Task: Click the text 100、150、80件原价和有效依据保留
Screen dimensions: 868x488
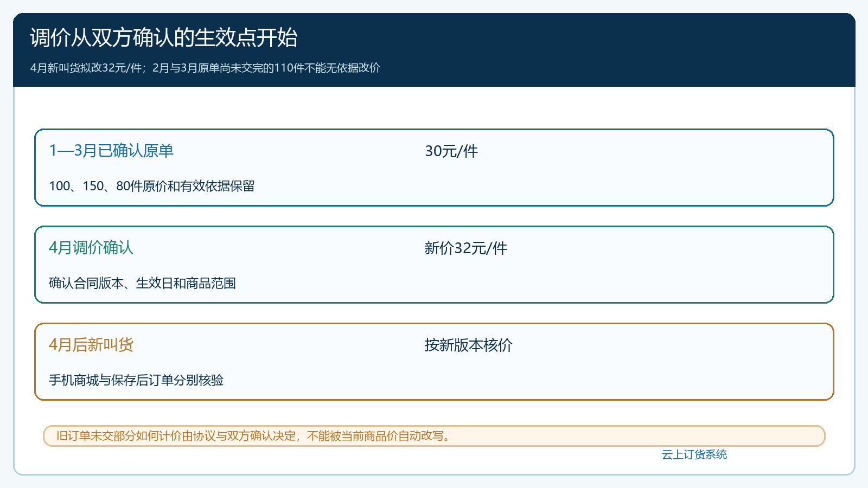Action: point(152,186)
